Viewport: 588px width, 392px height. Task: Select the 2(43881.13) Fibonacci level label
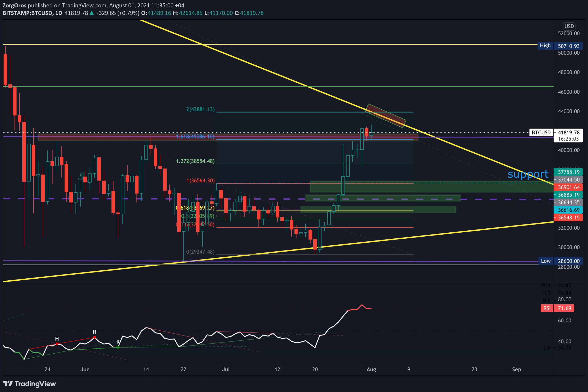pyautogui.click(x=200, y=109)
